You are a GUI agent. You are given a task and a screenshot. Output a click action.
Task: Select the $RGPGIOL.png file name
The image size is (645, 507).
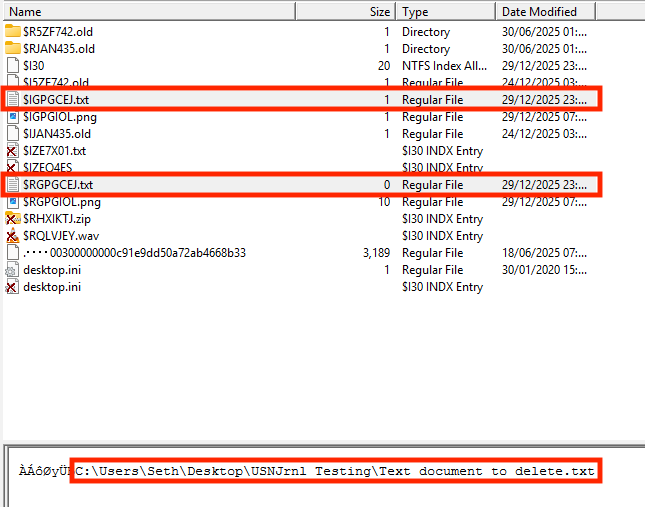pyautogui.click(x=62, y=202)
